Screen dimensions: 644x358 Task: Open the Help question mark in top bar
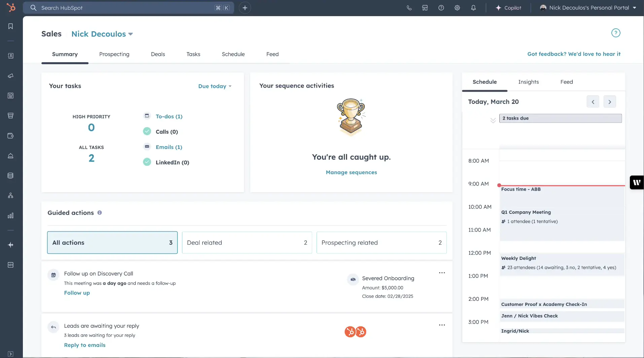[x=441, y=8]
